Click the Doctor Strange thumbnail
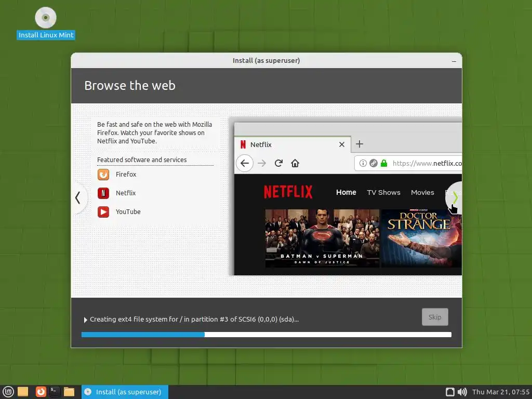The image size is (532, 399). point(421,238)
